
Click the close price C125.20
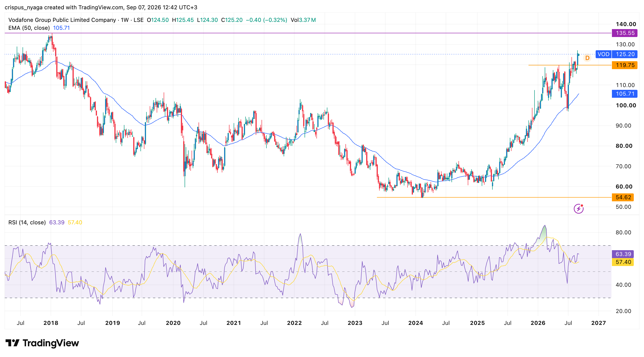(232, 20)
